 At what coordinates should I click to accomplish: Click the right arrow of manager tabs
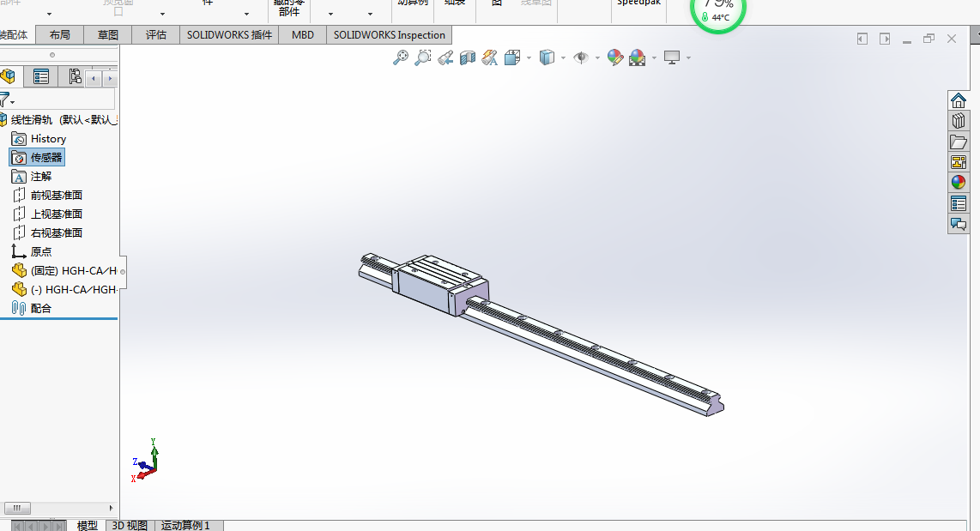click(110, 78)
